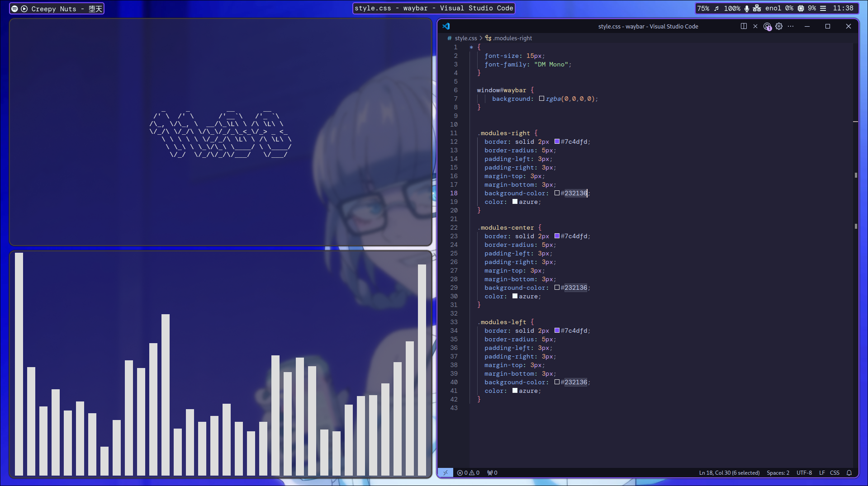Open the Manage gear icon in VS Code
Screen dimensions: 868x486
pyautogui.click(x=779, y=26)
